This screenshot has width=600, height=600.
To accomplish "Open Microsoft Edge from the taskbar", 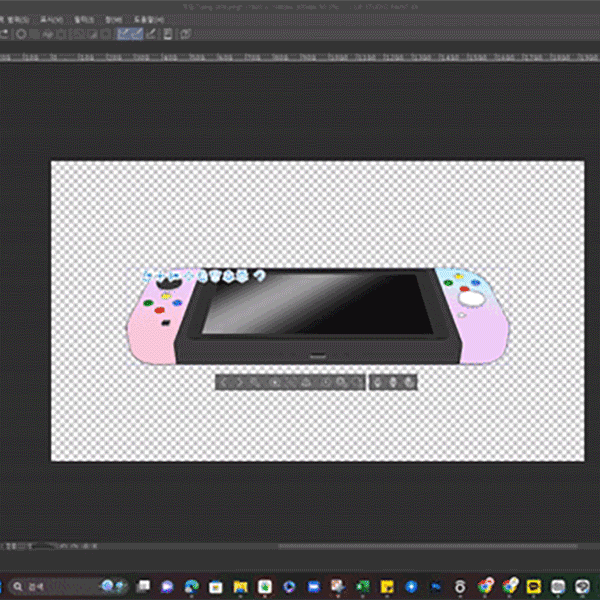I will tap(191, 586).
